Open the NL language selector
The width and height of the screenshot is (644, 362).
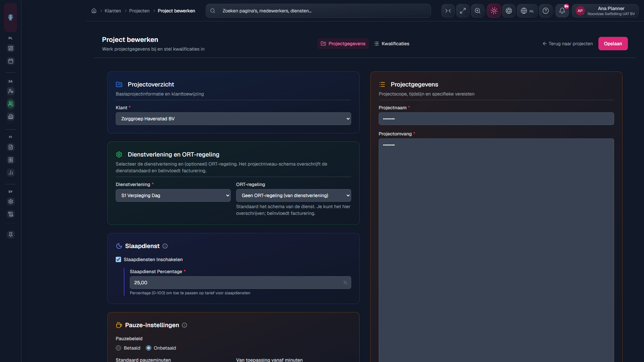tap(527, 11)
